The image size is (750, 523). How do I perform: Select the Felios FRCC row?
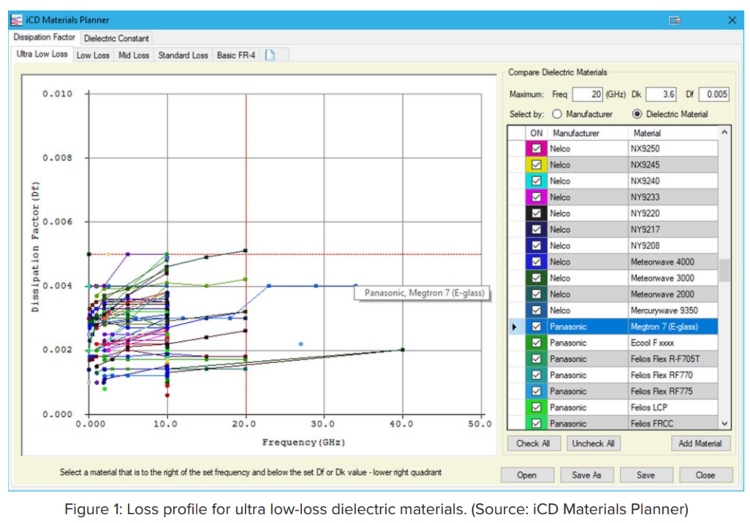tap(613, 423)
